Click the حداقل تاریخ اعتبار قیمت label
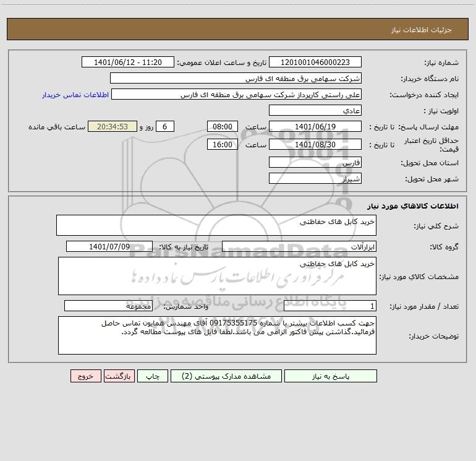 (x=431, y=145)
